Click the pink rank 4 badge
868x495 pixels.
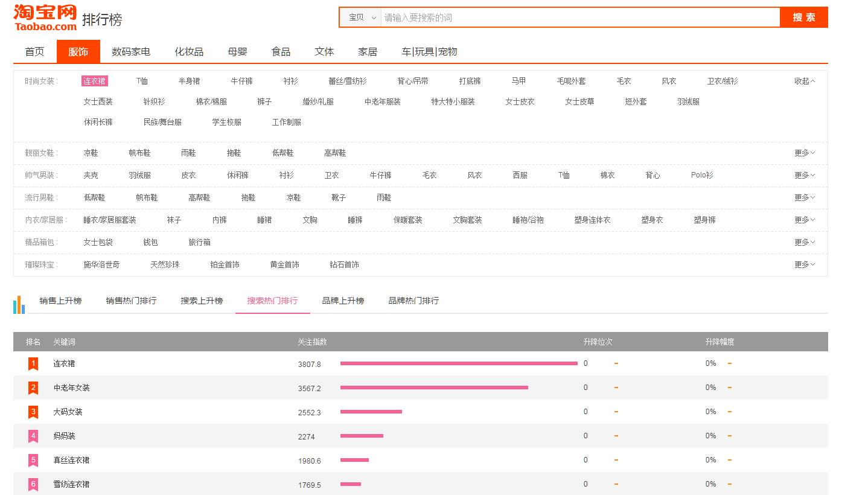tap(33, 436)
